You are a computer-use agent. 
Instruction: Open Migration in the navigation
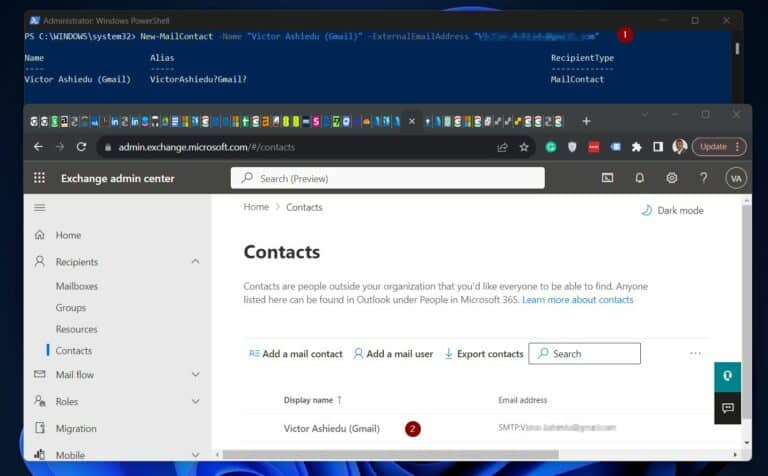click(76, 428)
